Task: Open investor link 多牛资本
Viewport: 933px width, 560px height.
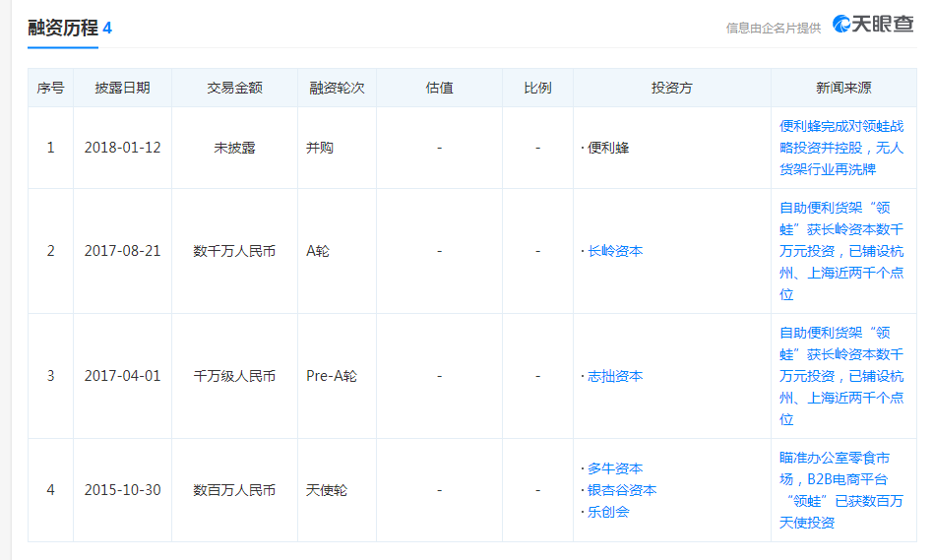Action: point(615,468)
